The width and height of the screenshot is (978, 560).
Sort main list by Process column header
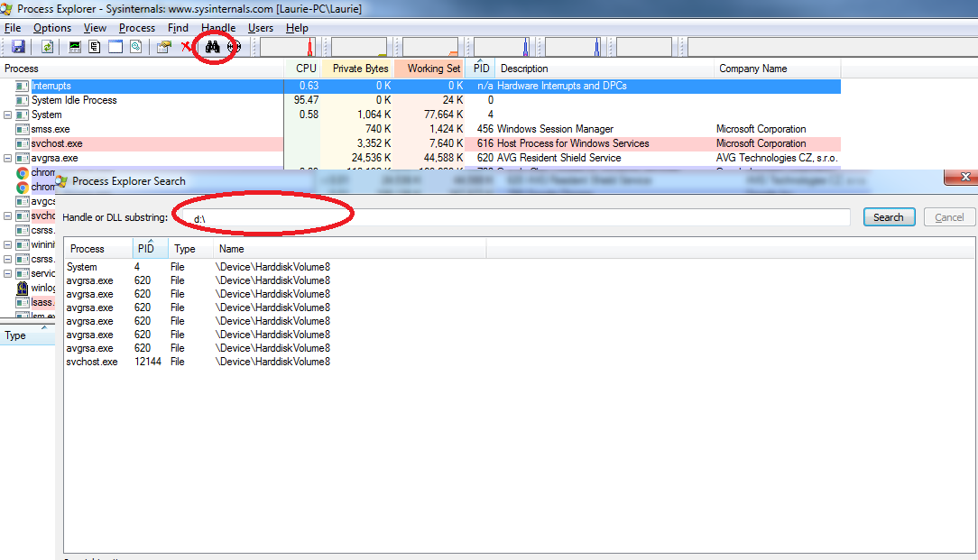143,69
